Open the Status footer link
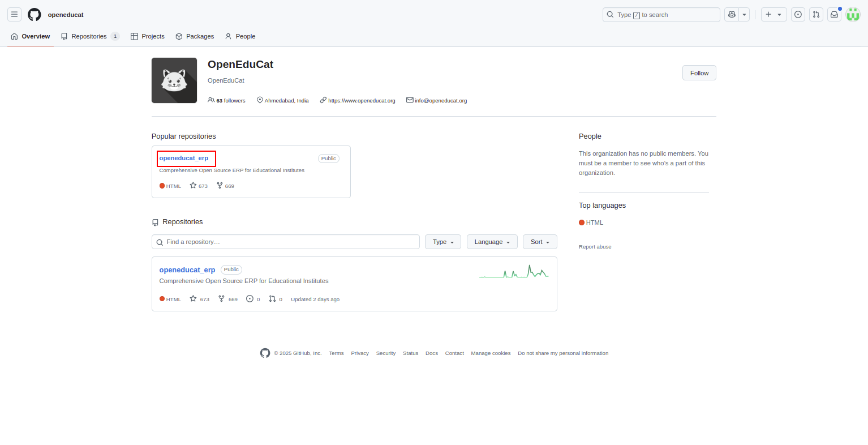868x445 pixels. tap(410, 353)
